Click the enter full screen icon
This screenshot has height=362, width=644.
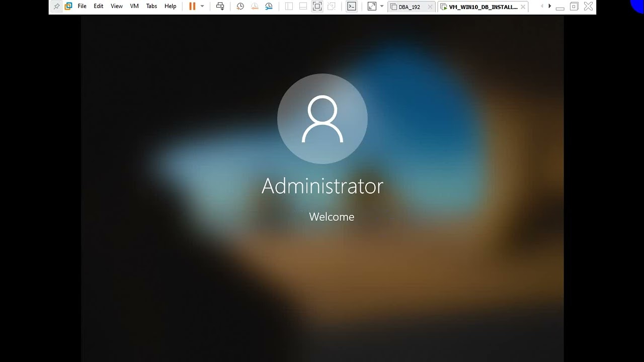tap(317, 7)
